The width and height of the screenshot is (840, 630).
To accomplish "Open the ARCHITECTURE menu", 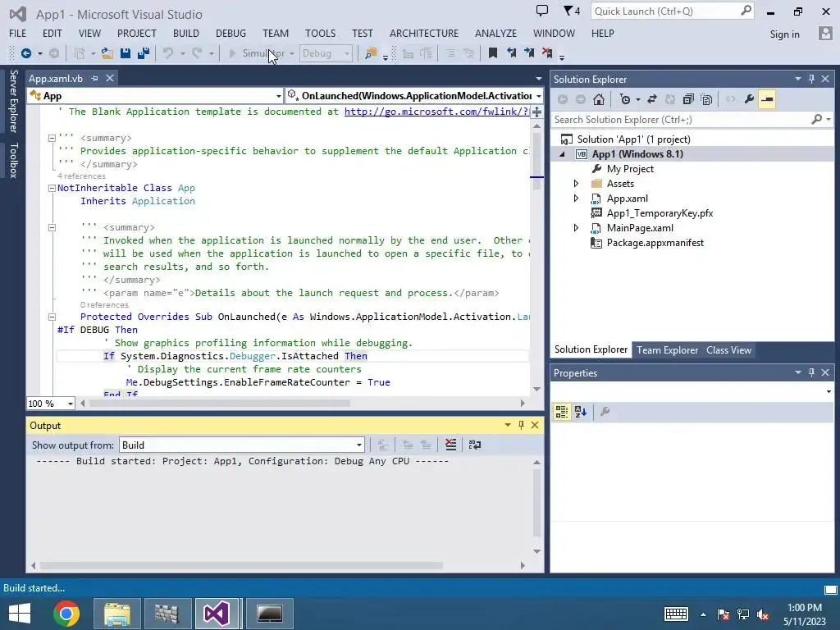I will pos(424,33).
